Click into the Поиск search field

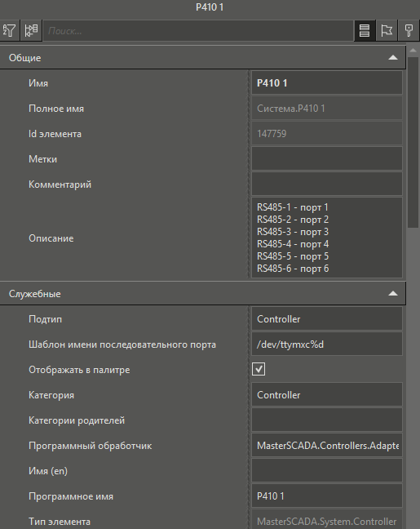(x=198, y=31)
